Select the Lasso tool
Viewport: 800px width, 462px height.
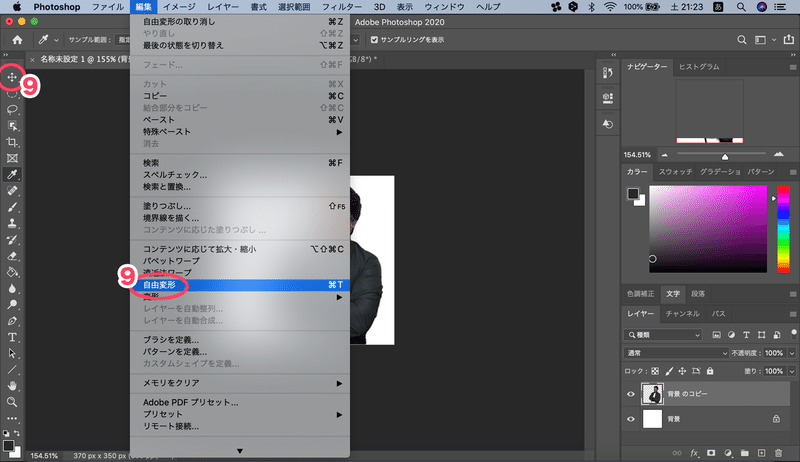12,109
